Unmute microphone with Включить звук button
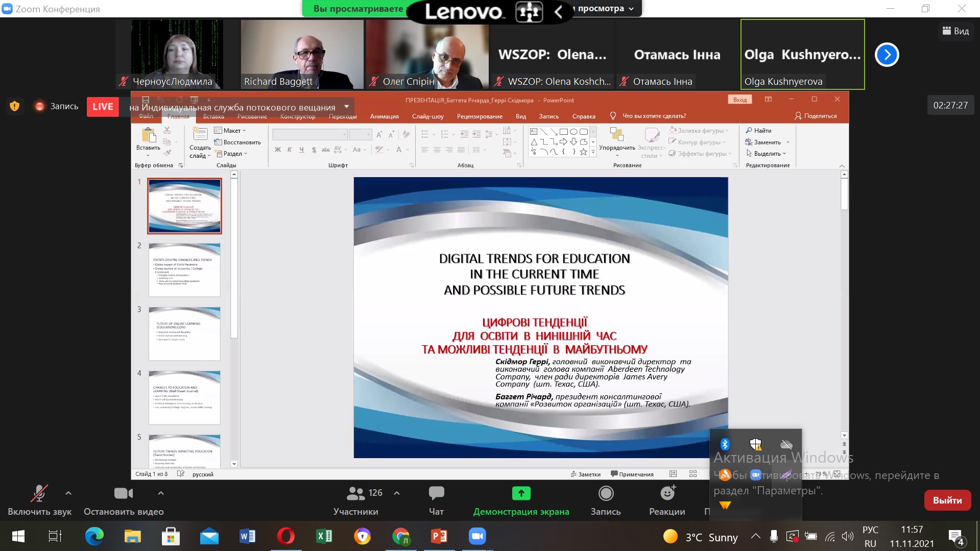The height and width of the screenshot is (551, 980). click(x=39, y=500)
